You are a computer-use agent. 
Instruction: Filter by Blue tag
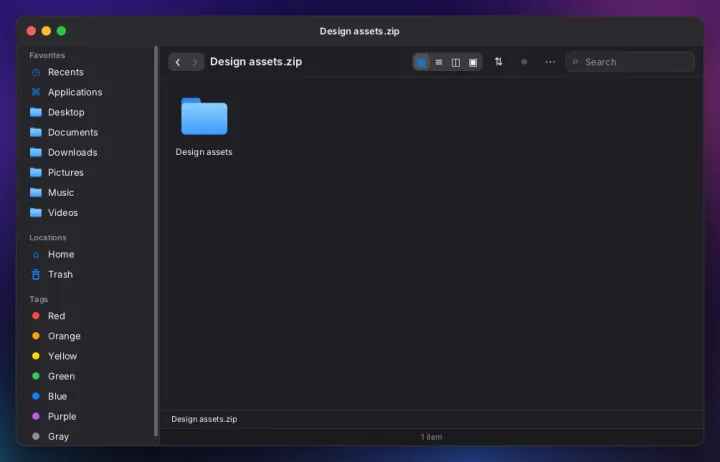[89, 396]
